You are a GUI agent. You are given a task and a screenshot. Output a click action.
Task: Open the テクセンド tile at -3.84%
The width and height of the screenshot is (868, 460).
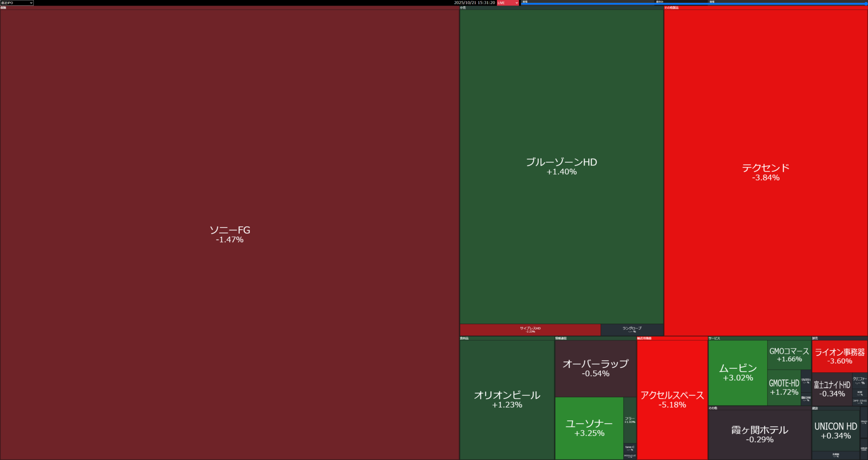[765, 172]
